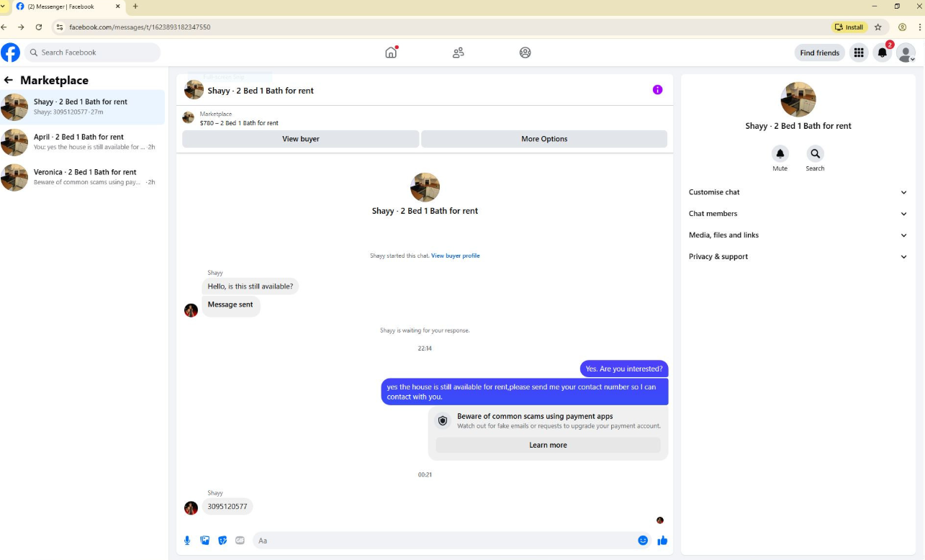
Task: Open the Chrome three-dot menu
Action: (x=920, y=27)
